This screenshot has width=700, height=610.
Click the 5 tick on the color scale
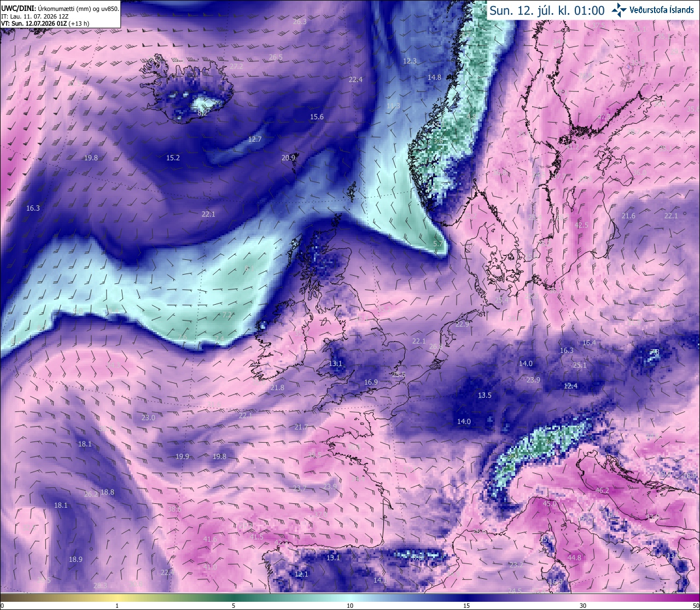[234, 606]
